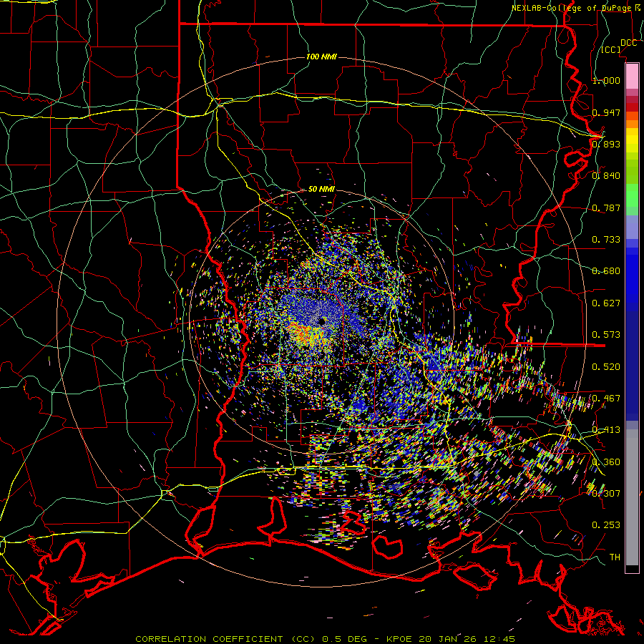The width and height of the screenshot is (644, 644).
Task: Click the lavender segment of the color bar
Action: point(632,228)
